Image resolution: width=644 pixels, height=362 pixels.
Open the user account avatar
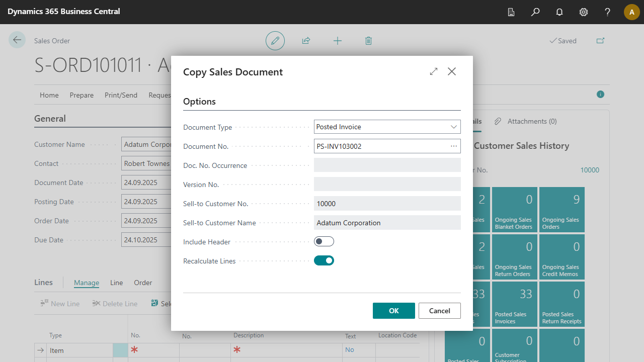pos(631,12)
